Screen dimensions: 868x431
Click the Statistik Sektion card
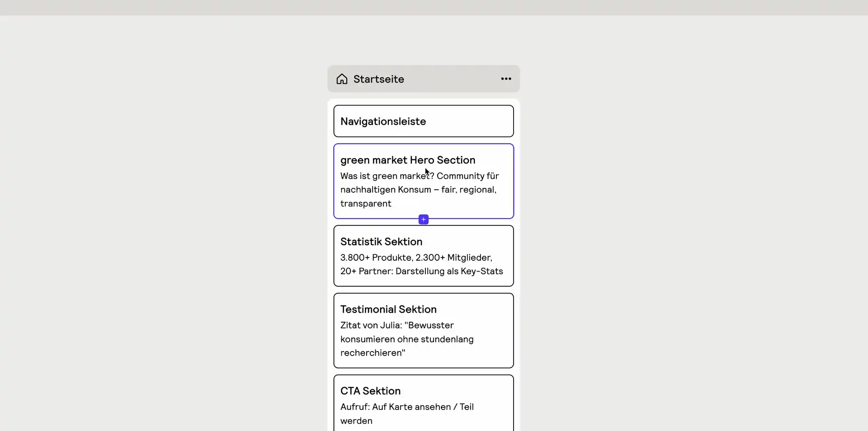[423, 256]
